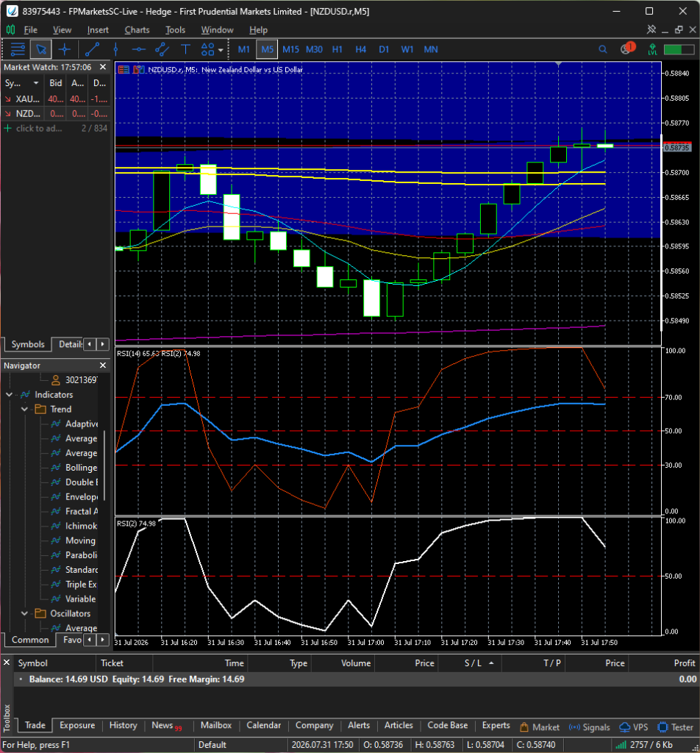Open the Charts menu
The width and height of the screenshot is (700, 753).
coord(137,29)
